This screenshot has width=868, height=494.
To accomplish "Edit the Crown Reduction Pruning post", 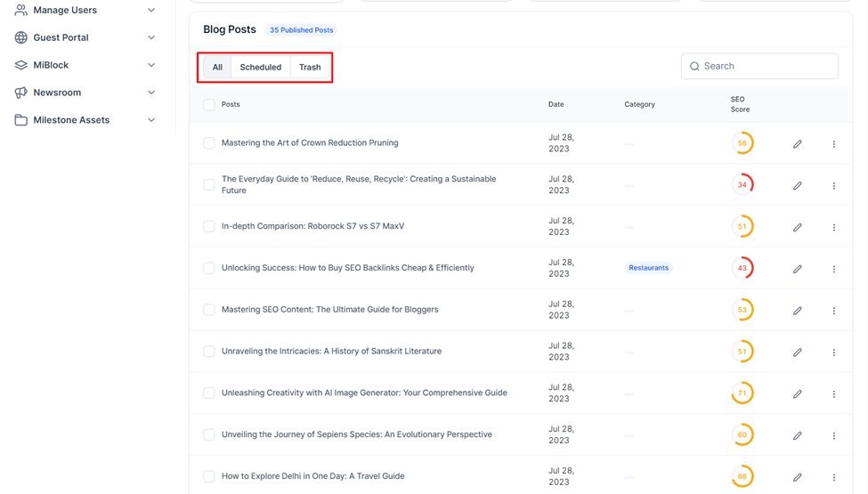I will pyautogui.click(x=797, y=144).
